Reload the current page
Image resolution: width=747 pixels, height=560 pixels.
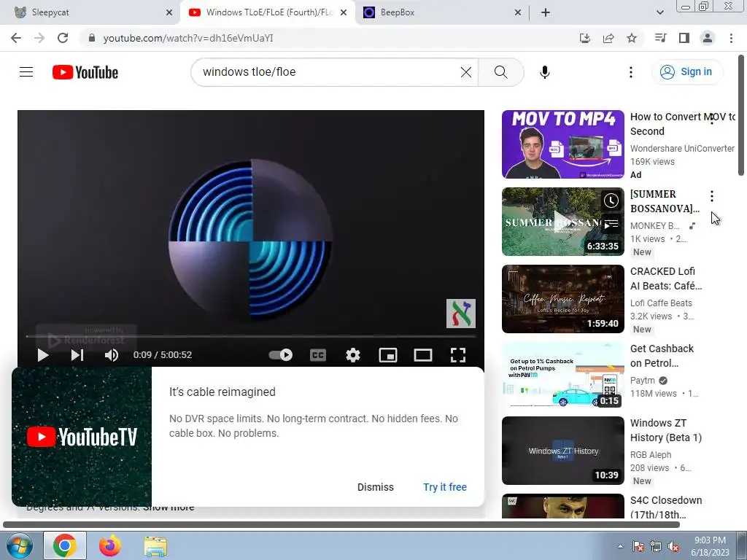pos(63,38)
